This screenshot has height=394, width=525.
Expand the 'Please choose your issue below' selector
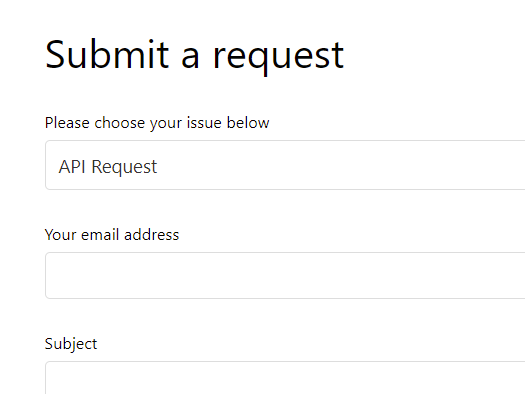[x=285, y=165]
